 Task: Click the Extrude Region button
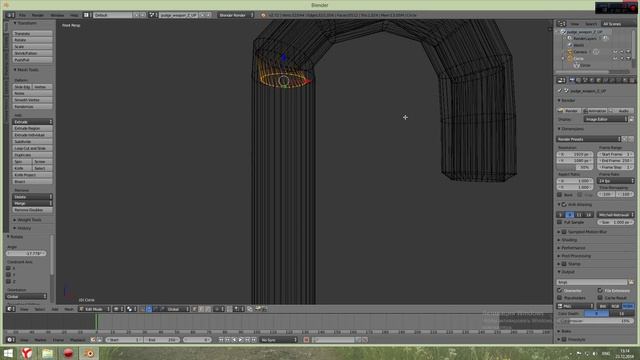32,128
